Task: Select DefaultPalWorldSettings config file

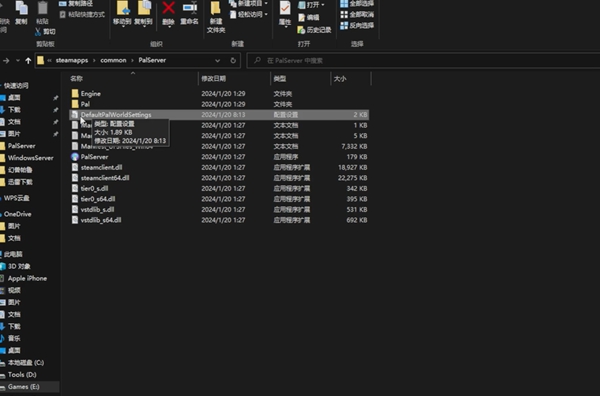Action: (x=219, y=114)
